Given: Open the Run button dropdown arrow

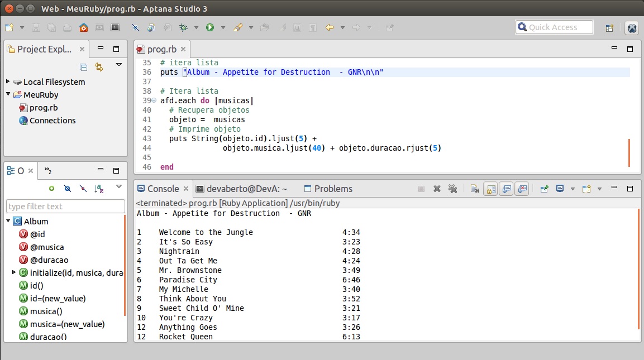Looking at the screenshot, I should pyautogui.click(x=223, y=27).
